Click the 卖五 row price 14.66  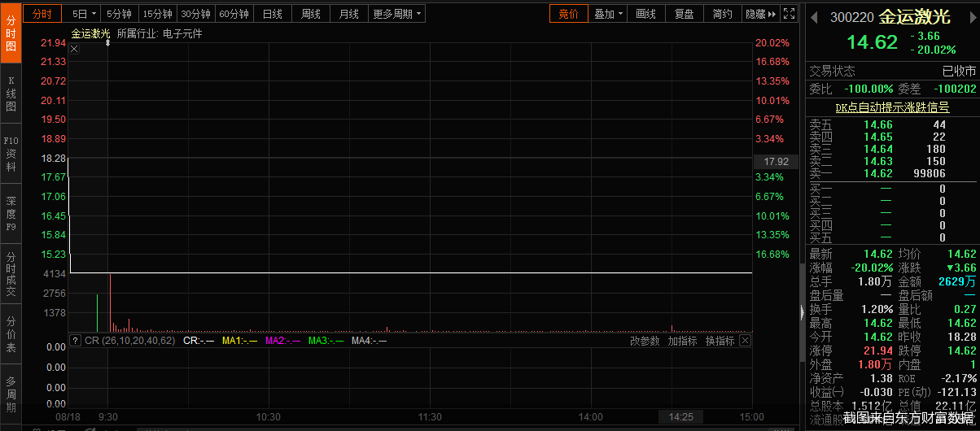click(878, 124)
